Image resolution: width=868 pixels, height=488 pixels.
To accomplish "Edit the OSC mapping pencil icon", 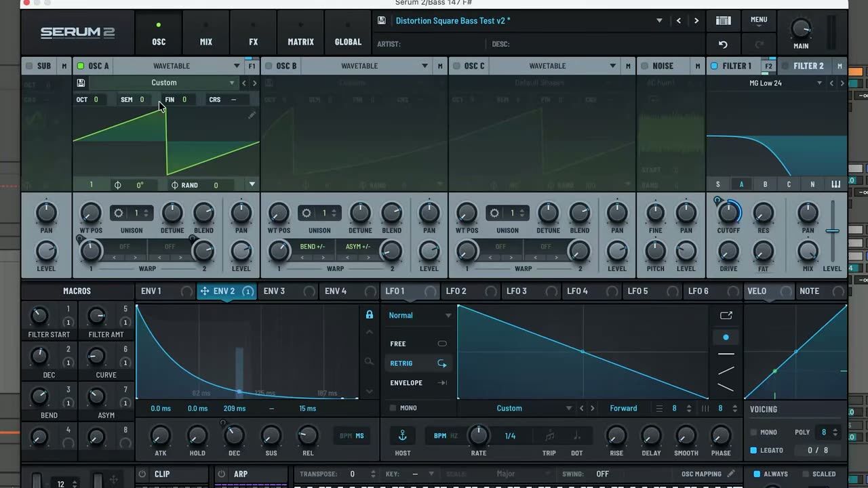I will (731, 474).
